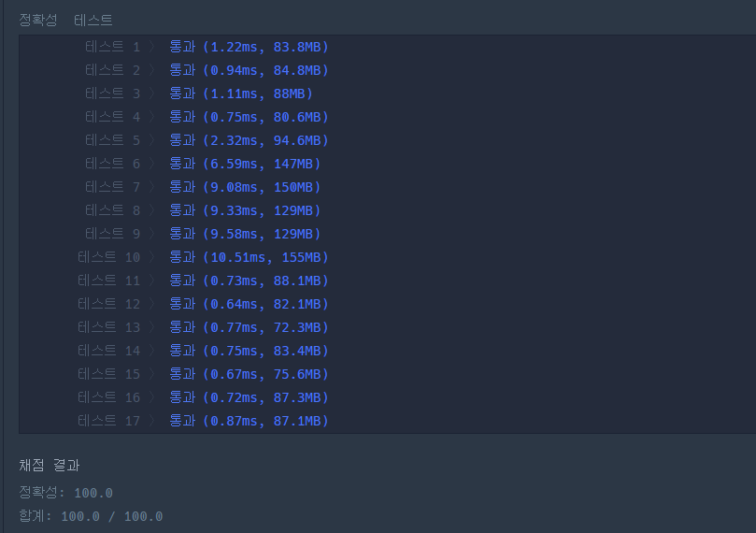Select the '테스트 2' row label
The height and width of the screenshot is (533, 756).
click(x=112, y=70)
